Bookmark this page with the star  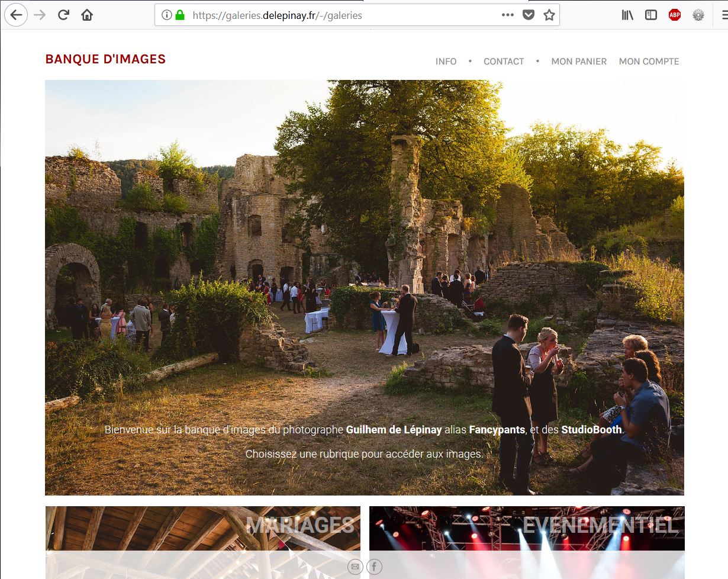[x=549, y=15]
